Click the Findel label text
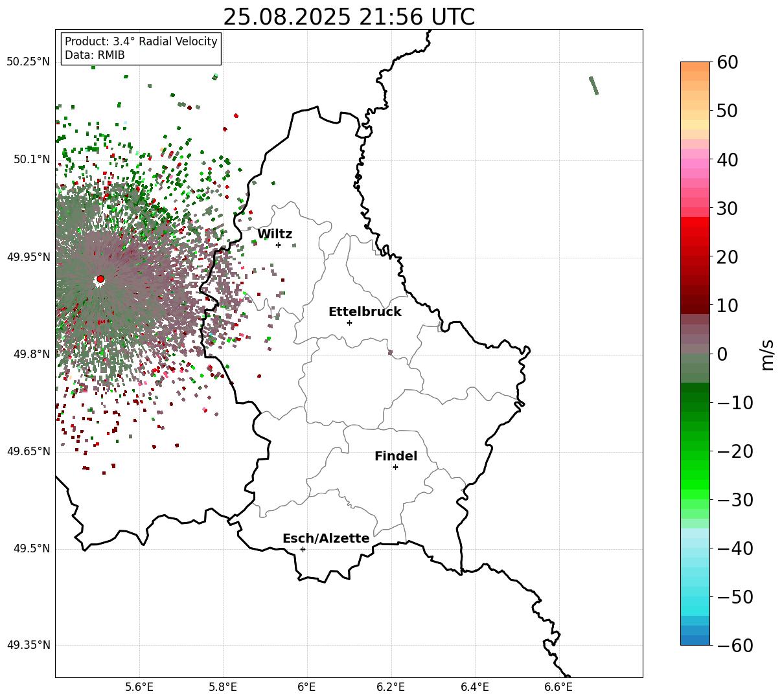 click(x=396, y=457)
